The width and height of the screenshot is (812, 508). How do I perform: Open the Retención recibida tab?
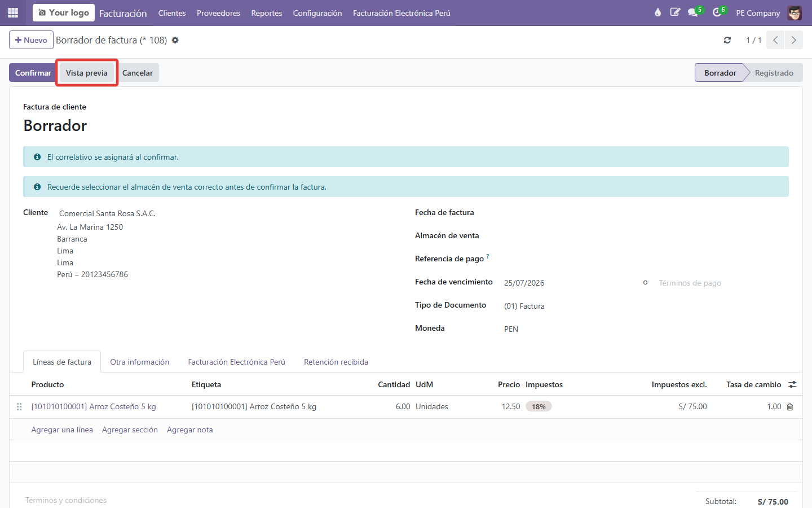[x=336, y=362]
